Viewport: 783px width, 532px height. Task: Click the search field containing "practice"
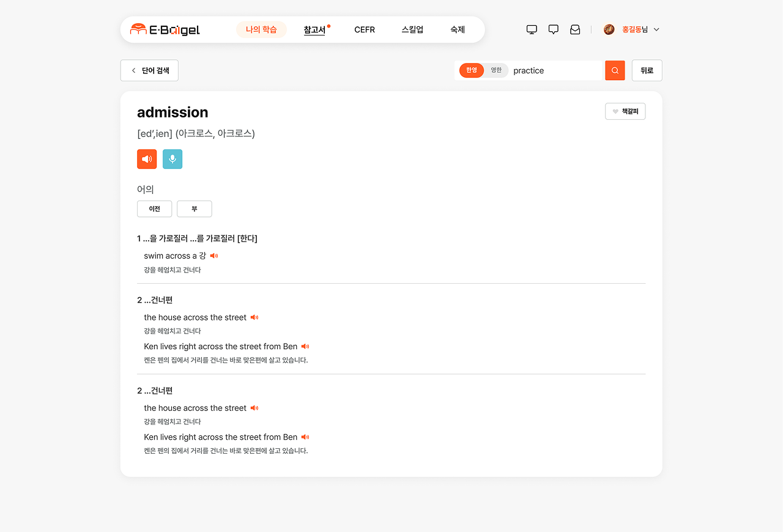[x=555, y=70]
